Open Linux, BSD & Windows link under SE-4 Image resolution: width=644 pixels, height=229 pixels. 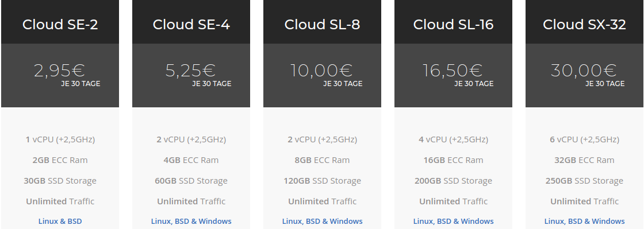(x=191, y=221)
